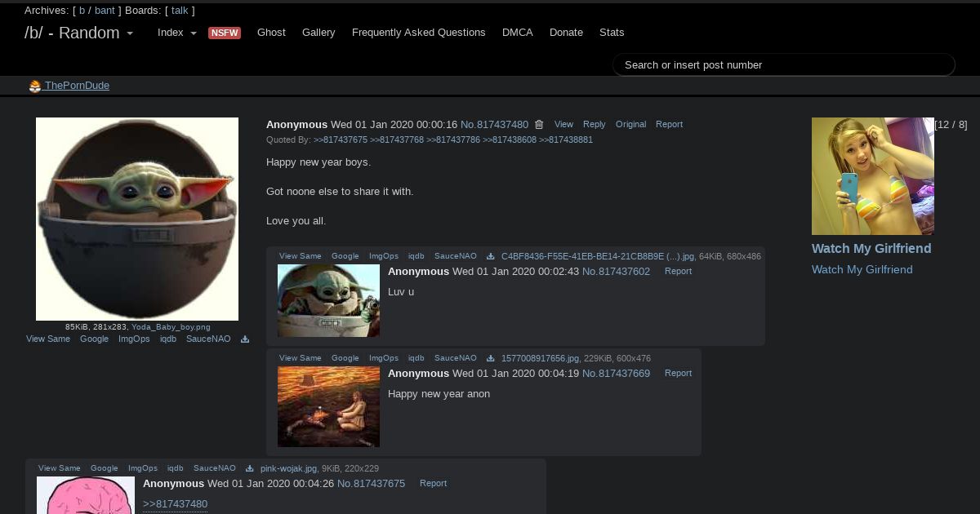This screenshot has width=980, height=514.
Task: Click View Same under Baby Yoda image
Action: click(x=48, y=339)
